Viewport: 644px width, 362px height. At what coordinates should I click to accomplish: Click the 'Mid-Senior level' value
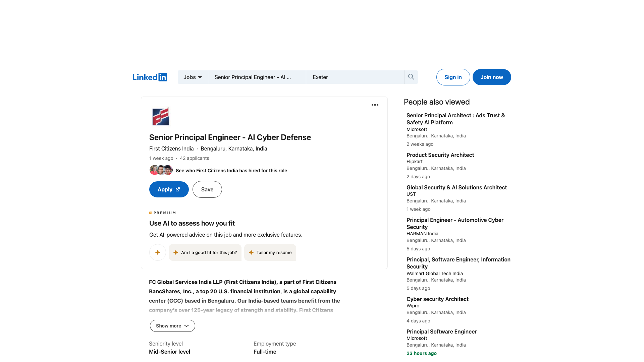click(169, 352)
